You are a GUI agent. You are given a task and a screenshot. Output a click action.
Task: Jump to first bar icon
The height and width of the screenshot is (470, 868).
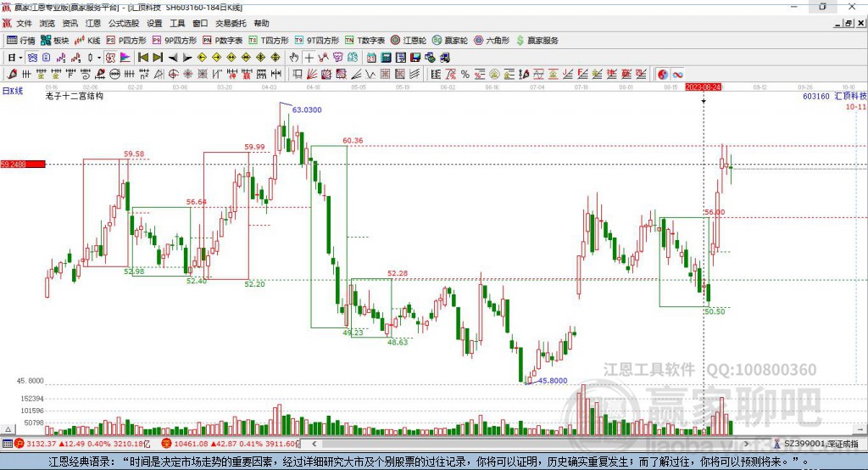coord(142,58)
